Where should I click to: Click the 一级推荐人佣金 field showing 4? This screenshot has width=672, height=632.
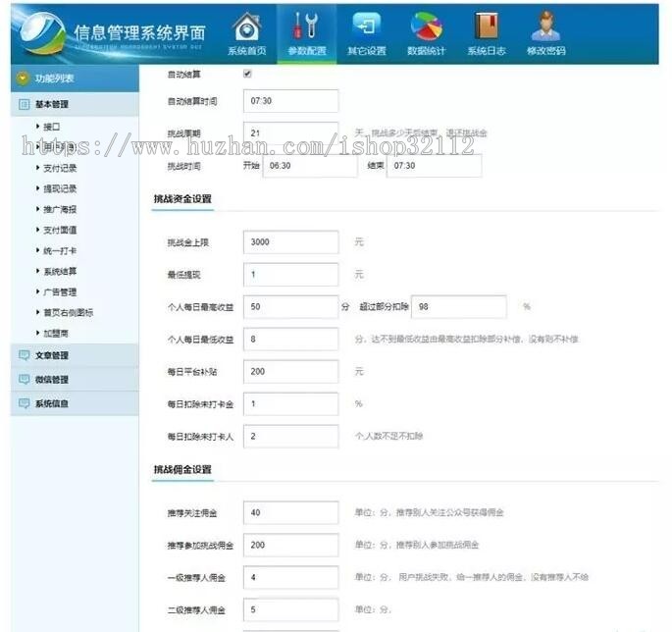[x=290, y=578]
